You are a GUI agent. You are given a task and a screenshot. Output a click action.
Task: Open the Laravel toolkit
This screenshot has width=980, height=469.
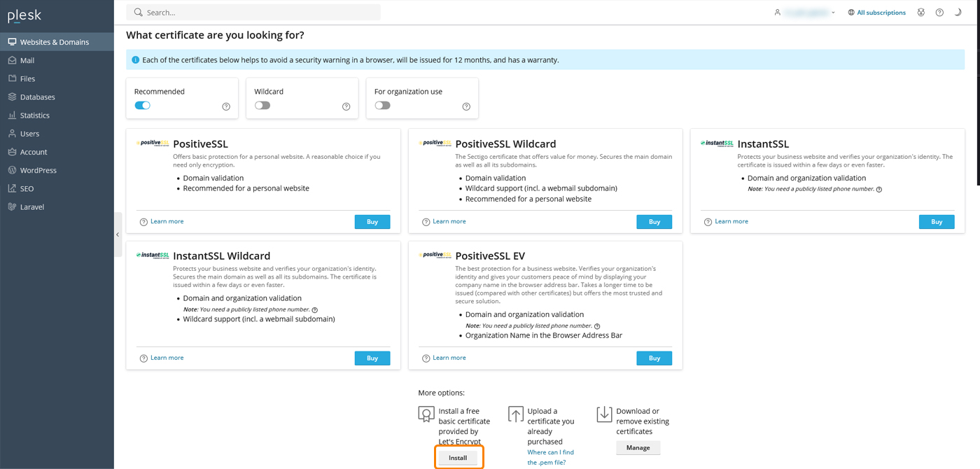point(34,206)
